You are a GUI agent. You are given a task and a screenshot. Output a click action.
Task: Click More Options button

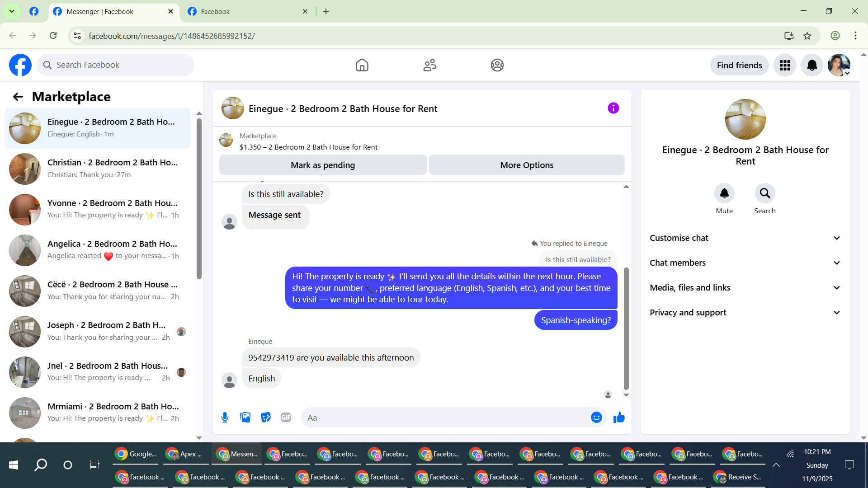(x=527, y=165)
